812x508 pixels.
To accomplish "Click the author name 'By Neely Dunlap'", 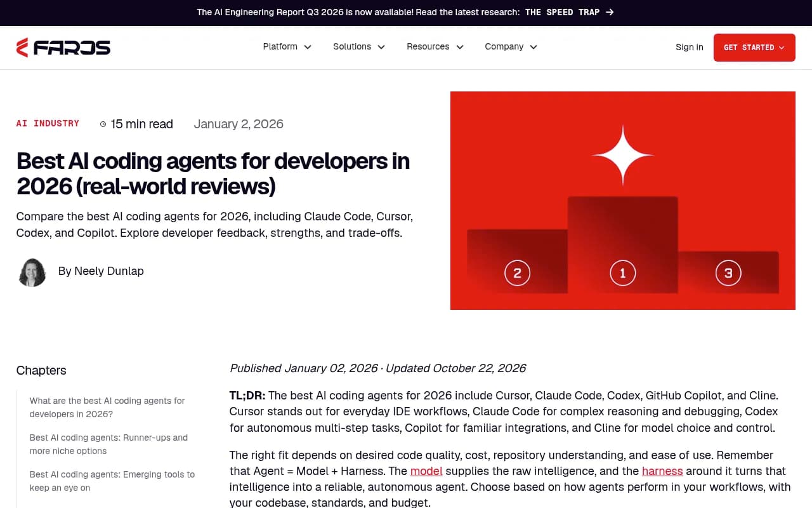I will 101,271.
